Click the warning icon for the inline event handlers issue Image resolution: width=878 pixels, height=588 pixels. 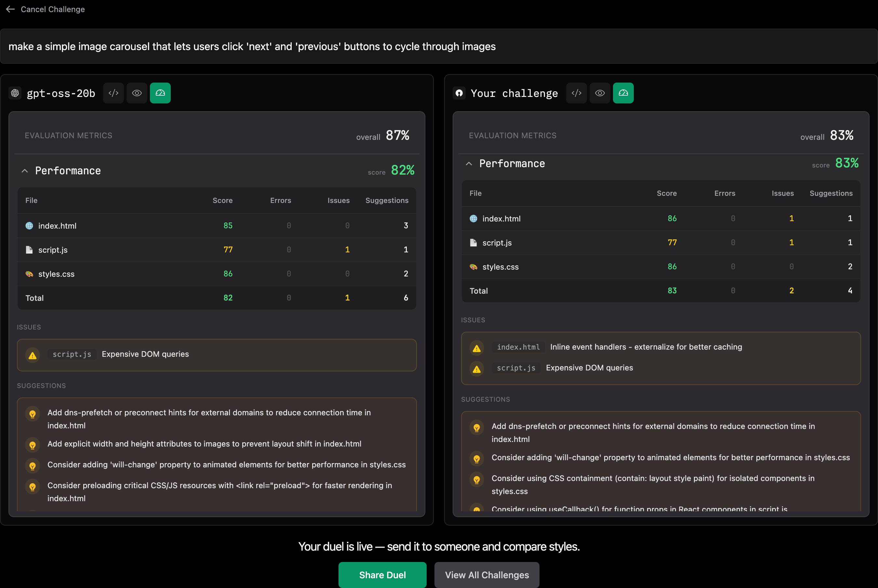(x=476, y=348)
